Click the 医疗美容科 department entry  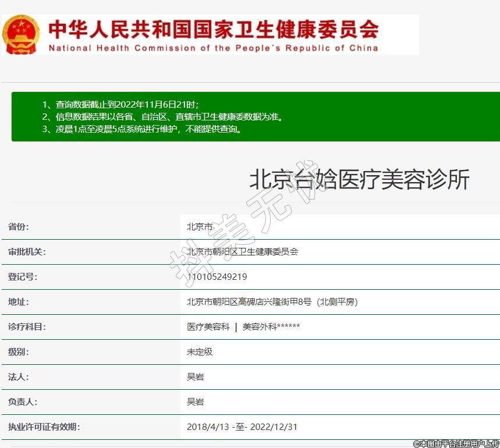click(x=208, y=327)
